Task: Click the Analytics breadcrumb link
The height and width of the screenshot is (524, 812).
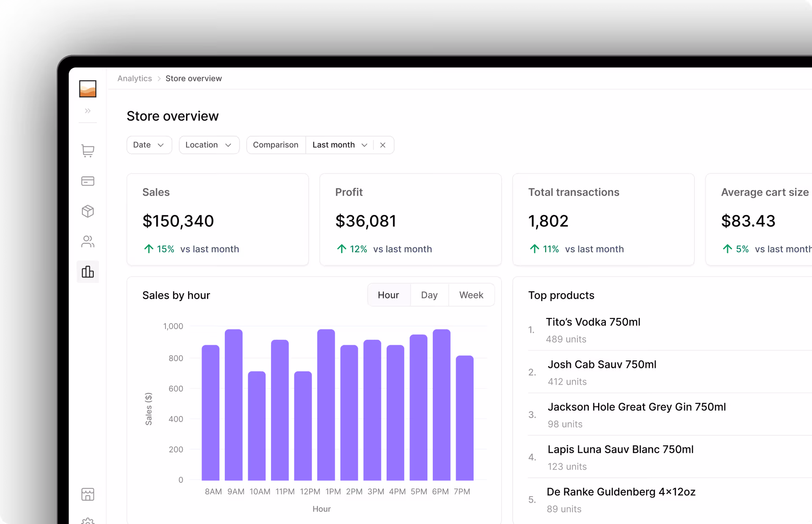Action: (134, 79)
